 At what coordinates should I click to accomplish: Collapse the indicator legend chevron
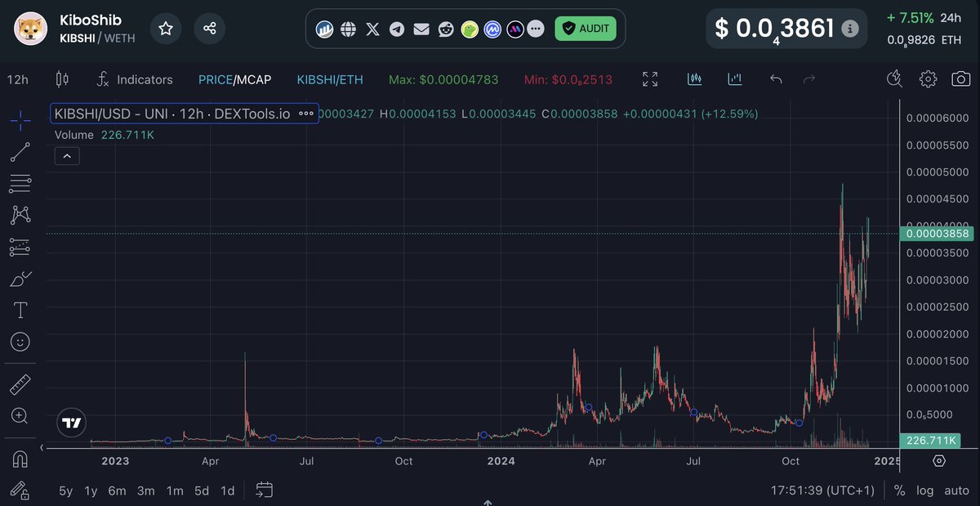pos(67,155)
